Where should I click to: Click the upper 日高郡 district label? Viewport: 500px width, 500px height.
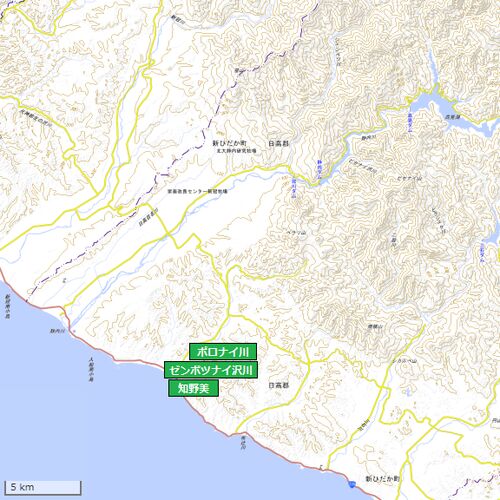[x=279, y=144]
